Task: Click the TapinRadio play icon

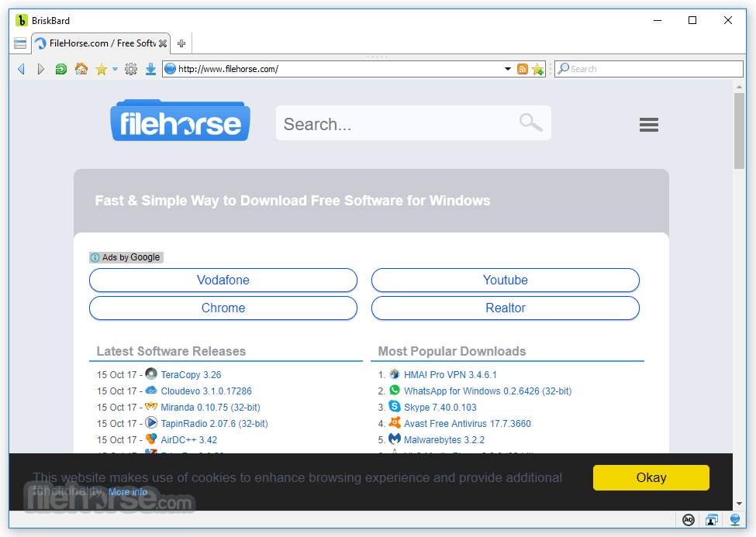Action: point(151,422)
